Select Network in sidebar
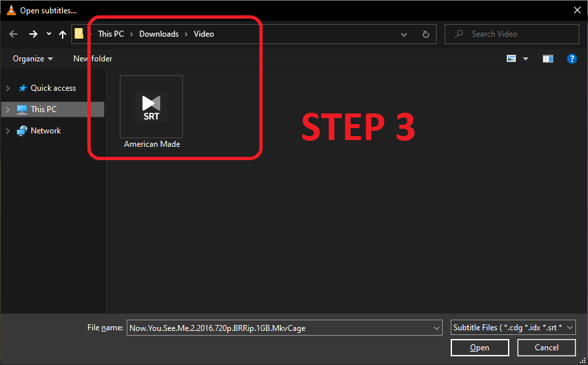Viewport: 588px width, 365px height. coord(46,131)
